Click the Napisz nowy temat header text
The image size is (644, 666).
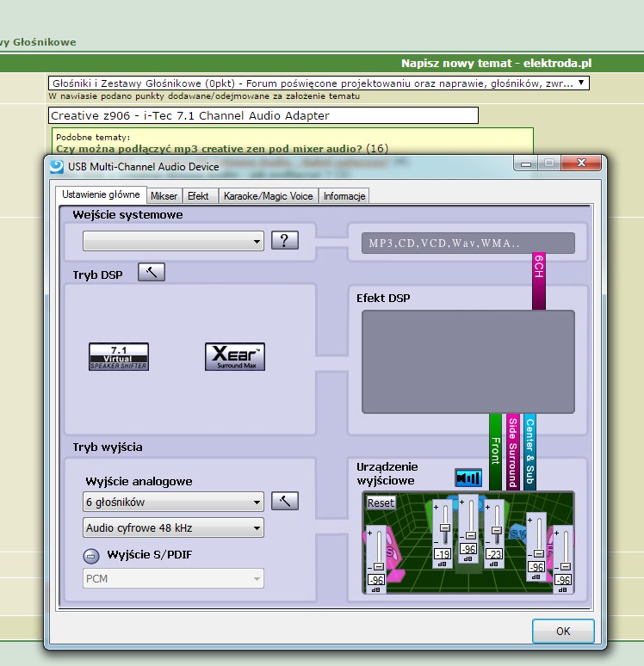pyautogui.click(x=497, y=64)
